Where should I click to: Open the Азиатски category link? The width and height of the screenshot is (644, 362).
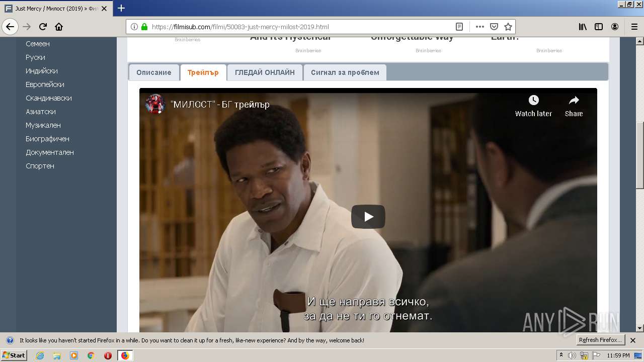coord(41,112)
